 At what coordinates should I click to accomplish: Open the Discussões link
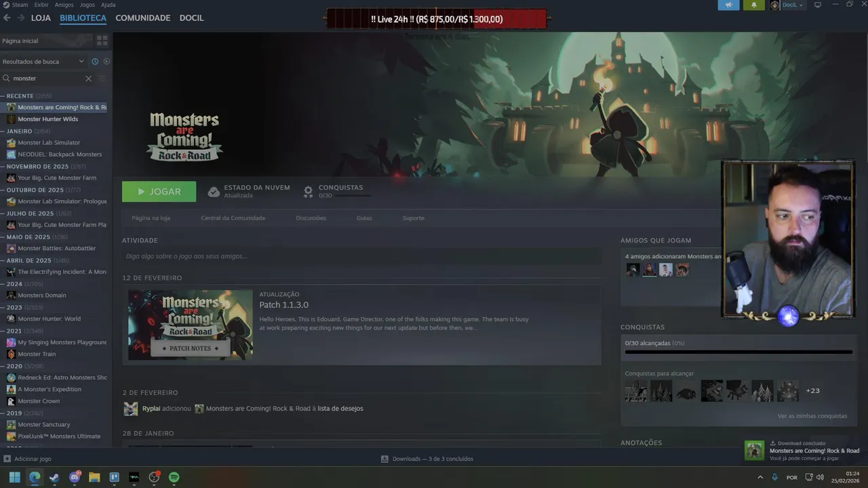click(x=311, y=218)
